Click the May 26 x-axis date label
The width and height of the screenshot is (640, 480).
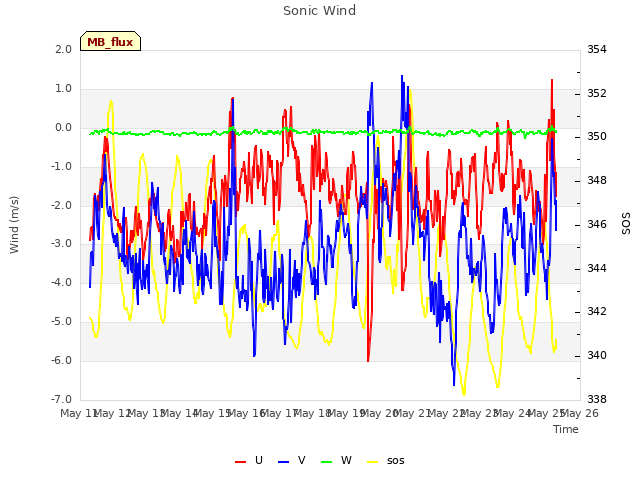[x=580, y=413]
